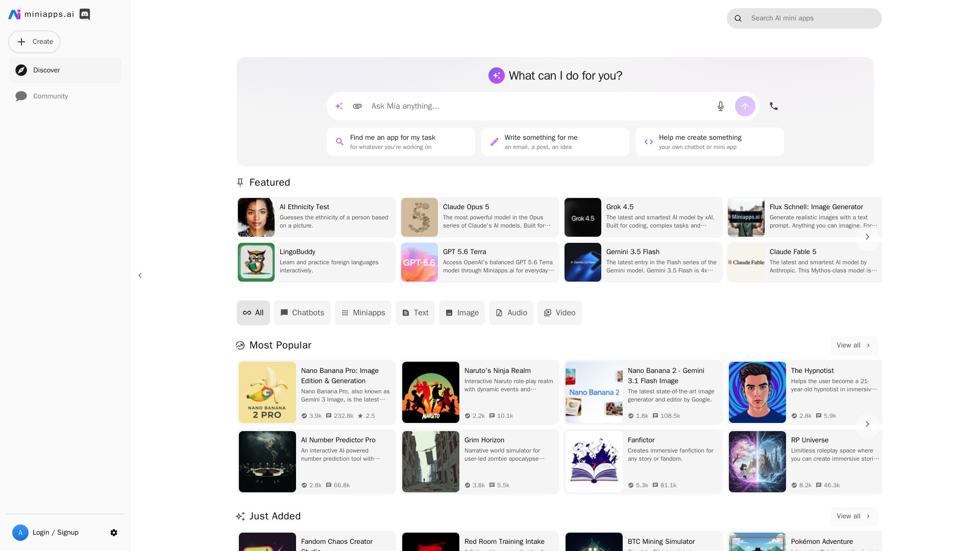This screenshot has height=551, width=980.
Task: Switch to the Image tab
Action: click(x=462, y=313)
